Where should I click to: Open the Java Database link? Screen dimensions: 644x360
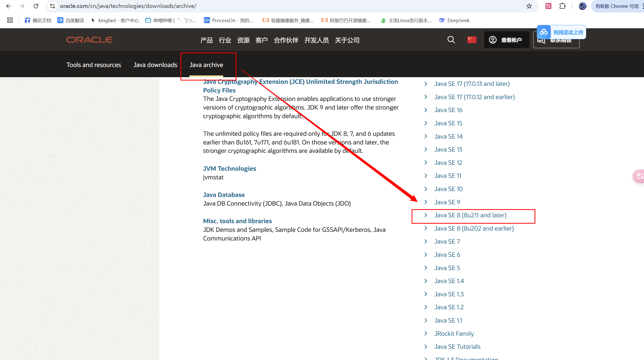coord(224,195)
